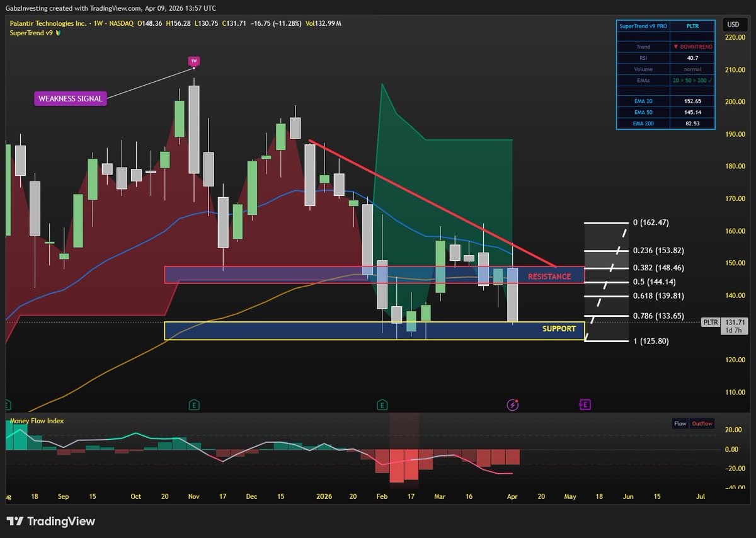Click the 110.00 price axis label
Viewport: 756px width, 538px height.
tap(735, 392)
